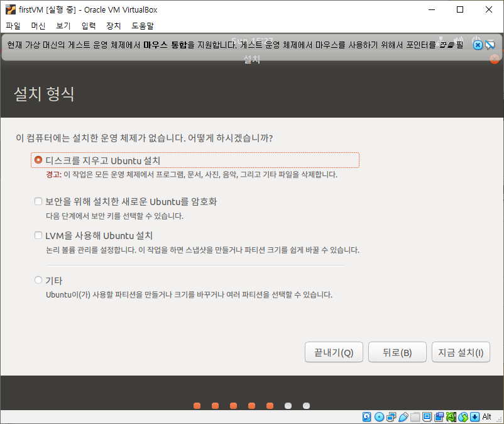Screen dimensions: 504x424
Task: Open the 장치 menu
Action: [114, 26]
